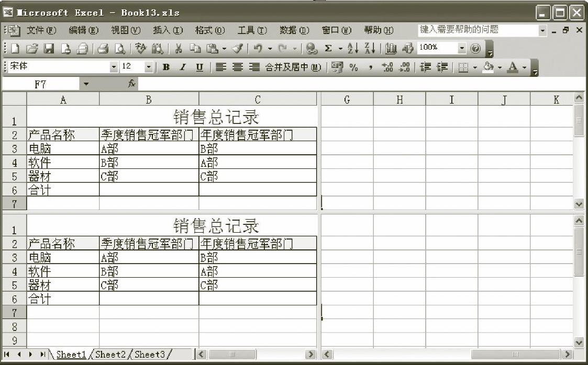Image resolution: width=588 pixels, height=365 pixels.
Task: Open the 插入(I) menu
Action: [168, 30]
